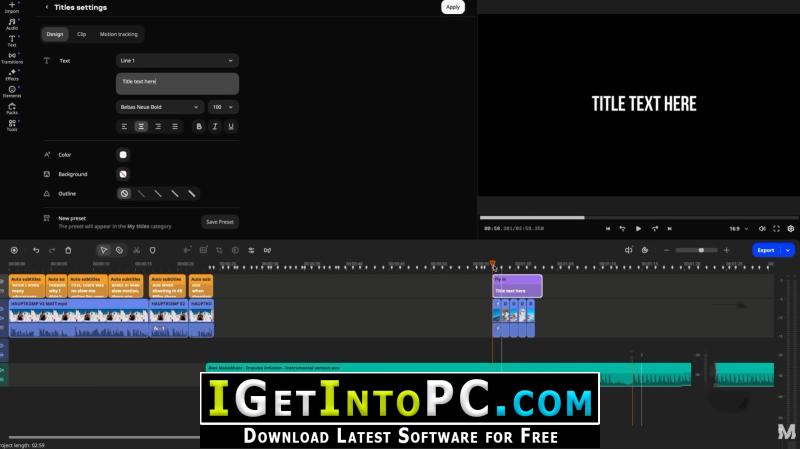
Task: Click the timer icon near the zoom slider
Action: [645, 250]
